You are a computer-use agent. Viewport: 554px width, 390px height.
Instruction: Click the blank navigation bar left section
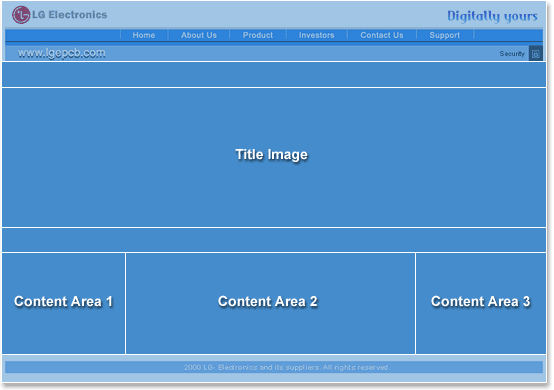point(63,35)
